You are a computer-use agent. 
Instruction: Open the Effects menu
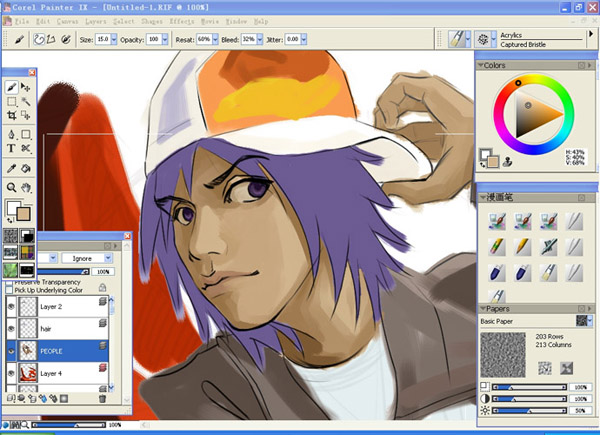(182, 21)
